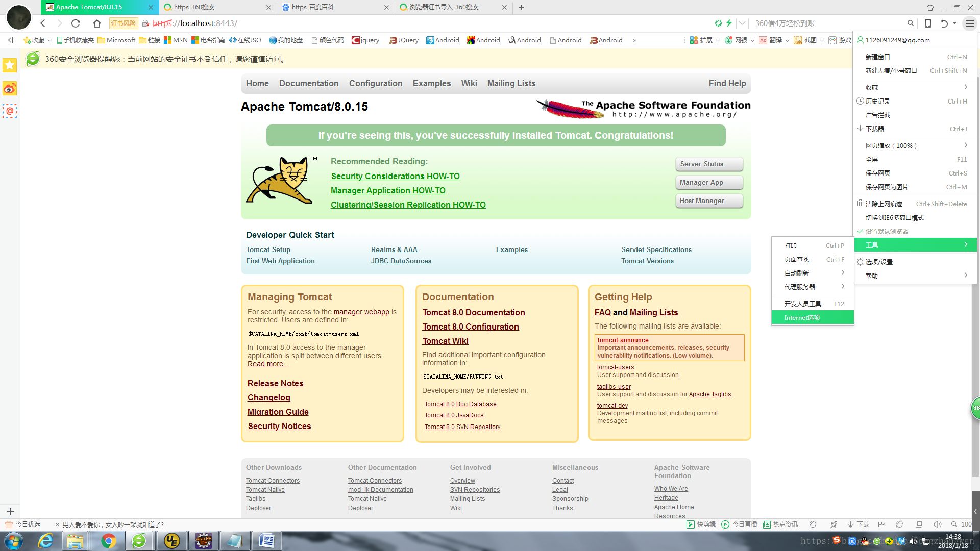980x551 pixels.
Task: Open a new tab with plus button
Action: tap(521, 7)
